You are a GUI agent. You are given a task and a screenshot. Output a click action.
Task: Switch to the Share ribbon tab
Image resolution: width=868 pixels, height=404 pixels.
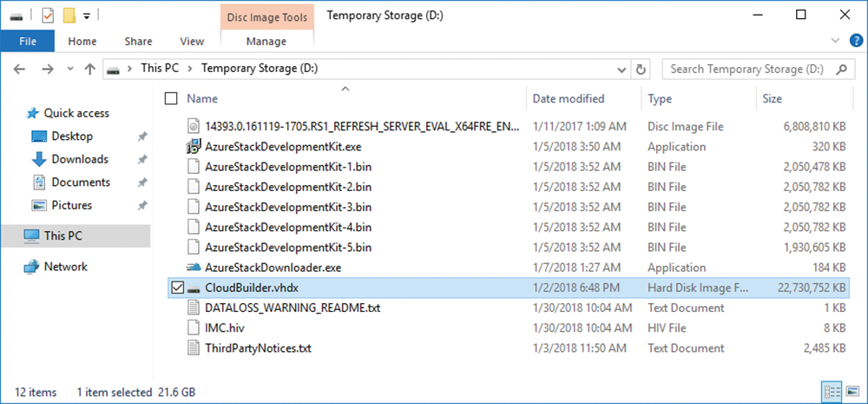point(138,41)
